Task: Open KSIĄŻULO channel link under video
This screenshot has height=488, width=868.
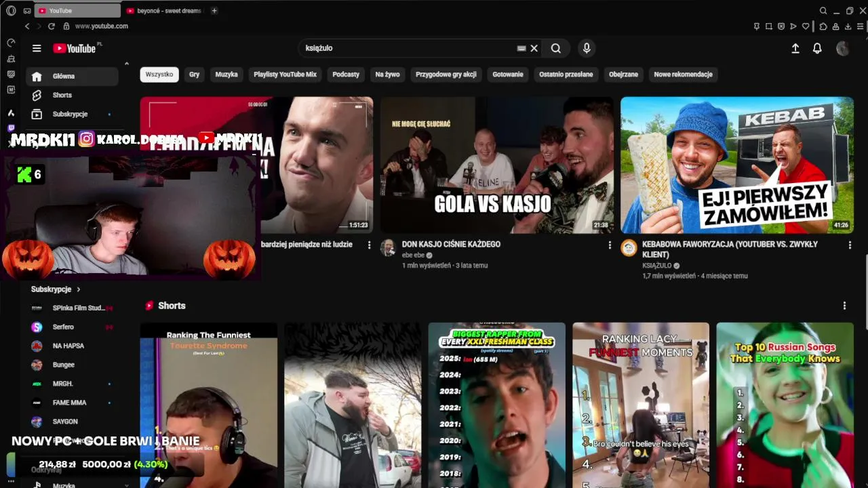Action: (x=657, y=266)
